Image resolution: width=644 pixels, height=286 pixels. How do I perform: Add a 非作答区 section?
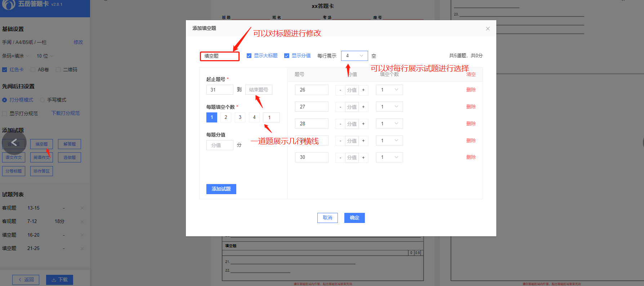coord(41,171)
